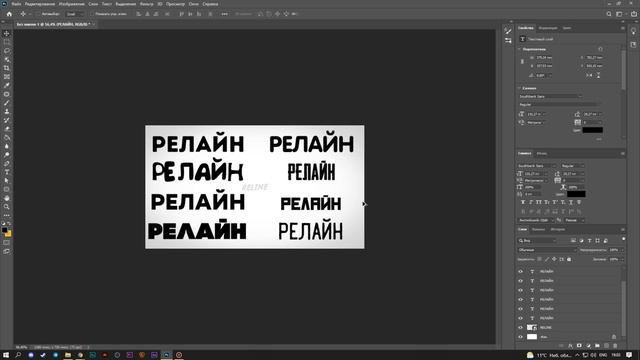Switch to the Каналы tab
Image resolution: width=640 pixels, height=360 pixels.
click(538, 229)
